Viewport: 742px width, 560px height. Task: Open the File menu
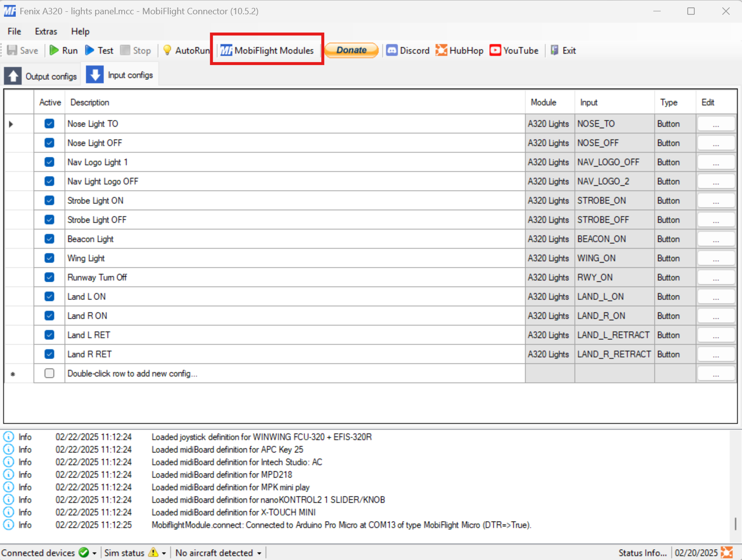(14, 32)
